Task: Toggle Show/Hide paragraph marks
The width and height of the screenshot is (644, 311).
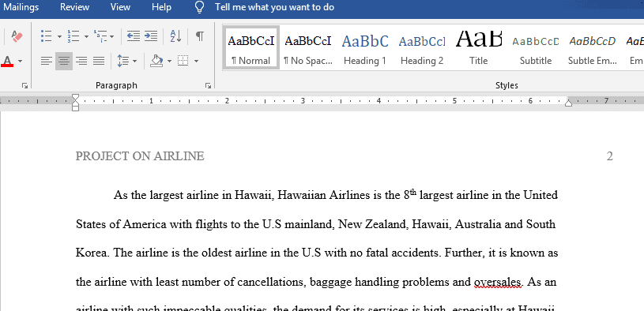Action: pyautogui.click(x=200, y=36)
